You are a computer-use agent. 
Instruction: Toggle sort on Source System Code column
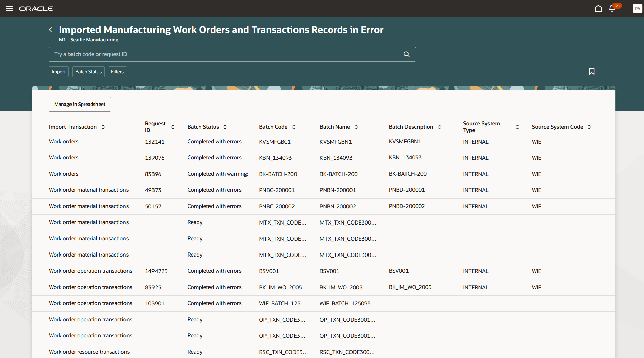589,127
